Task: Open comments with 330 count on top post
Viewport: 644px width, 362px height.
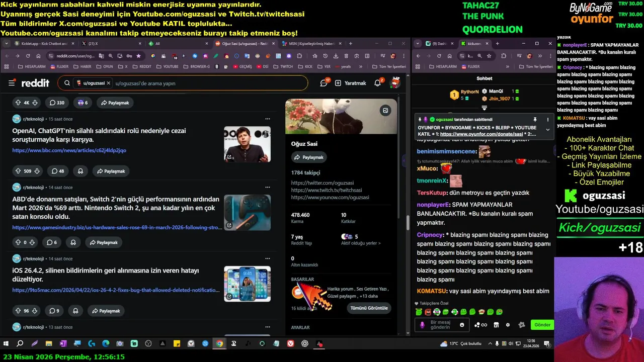Action: [x=57, y=103]
